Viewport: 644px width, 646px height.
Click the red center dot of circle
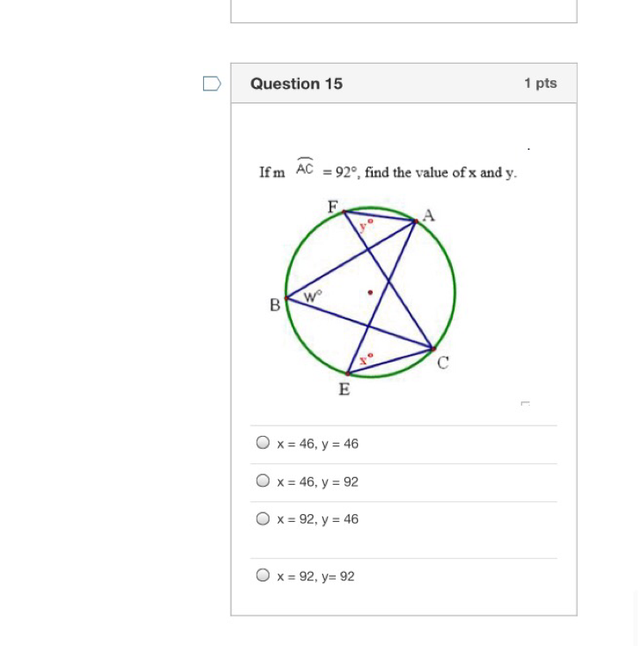(370, 293)
